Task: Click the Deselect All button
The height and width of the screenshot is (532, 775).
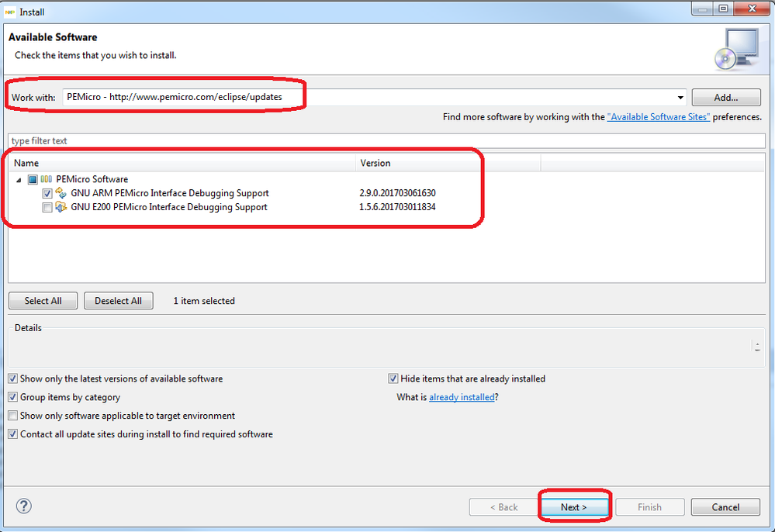Action: (118, 301)
